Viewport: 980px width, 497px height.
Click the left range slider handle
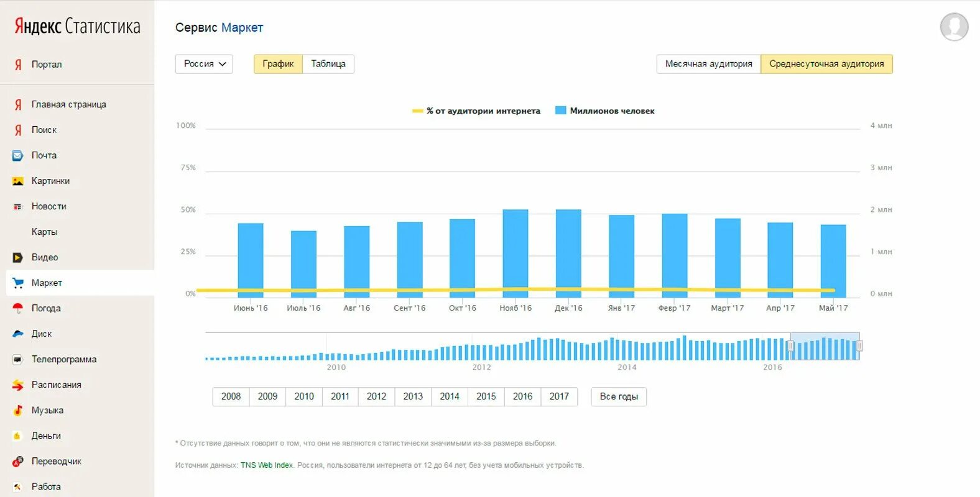coord(791,346)
